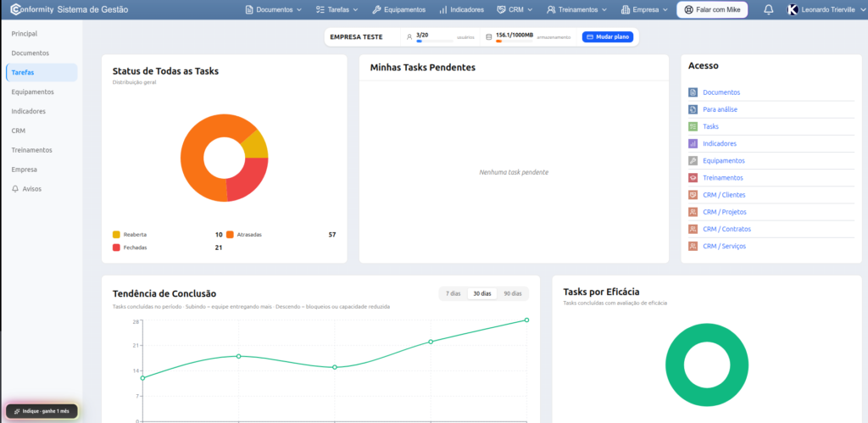Click the Treinamentos icon in Acesso panel

click(693, 178)
